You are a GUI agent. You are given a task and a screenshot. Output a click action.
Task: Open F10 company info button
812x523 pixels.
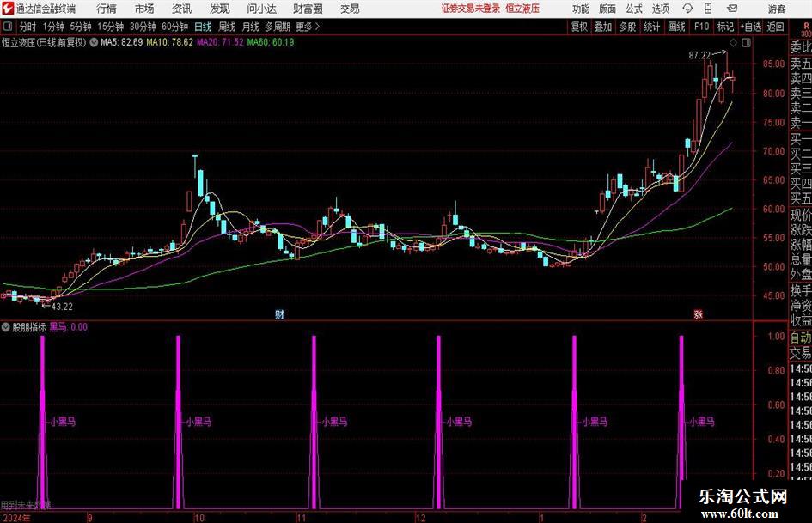click(x=702, y=27)
